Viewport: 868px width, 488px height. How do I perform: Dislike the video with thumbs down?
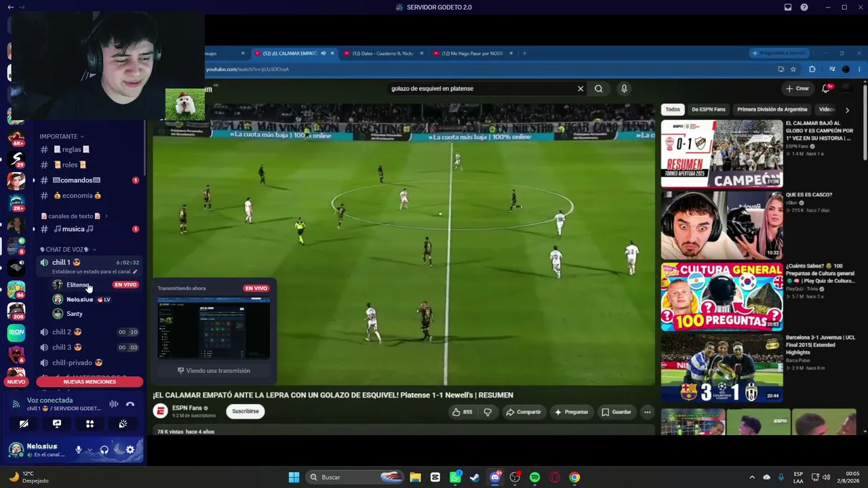(488, 412)
